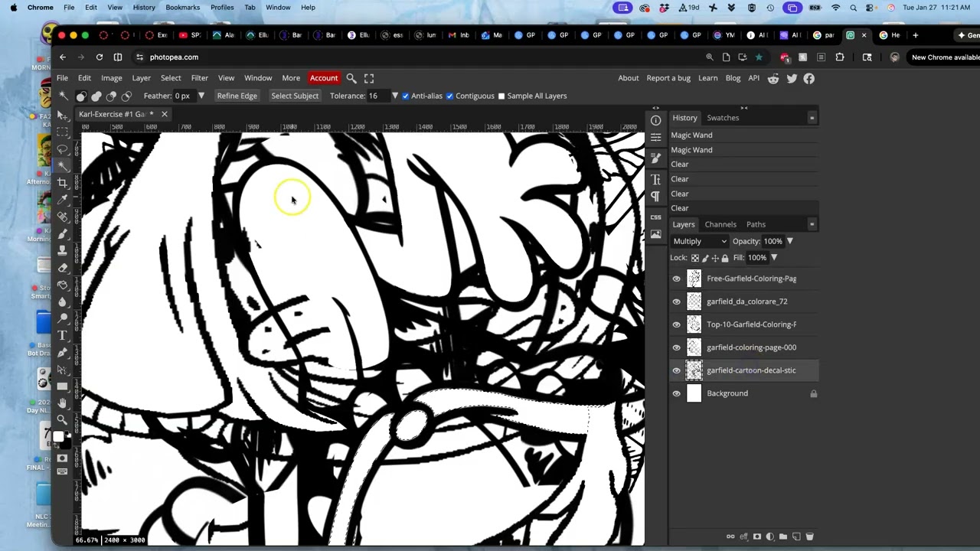Viewport: 980px width, 551px height.
Task: Open the Character panel icon
Action: click(x=655, y=179)
